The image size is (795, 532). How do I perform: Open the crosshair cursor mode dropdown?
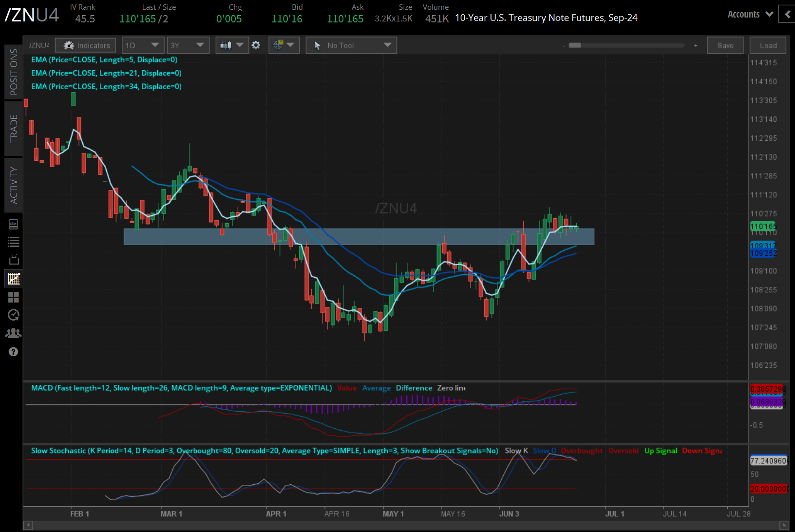click(284, 45)
